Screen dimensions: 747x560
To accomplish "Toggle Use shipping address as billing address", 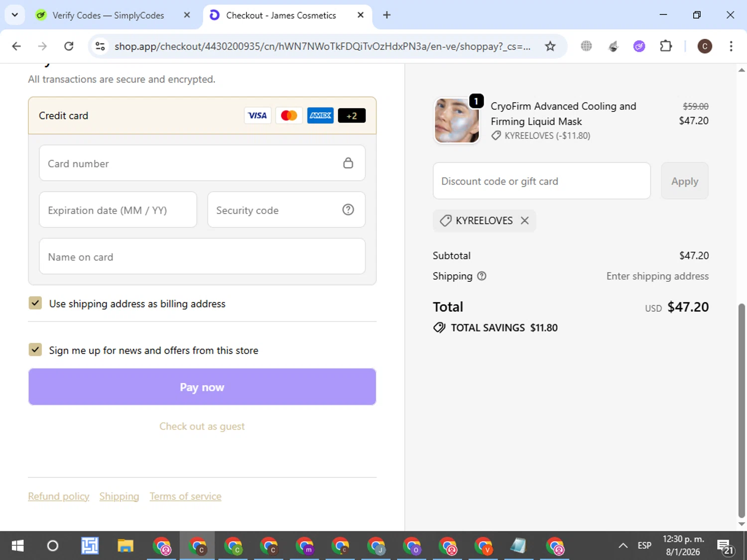I will pyautogui.click(x=35, y=303).
